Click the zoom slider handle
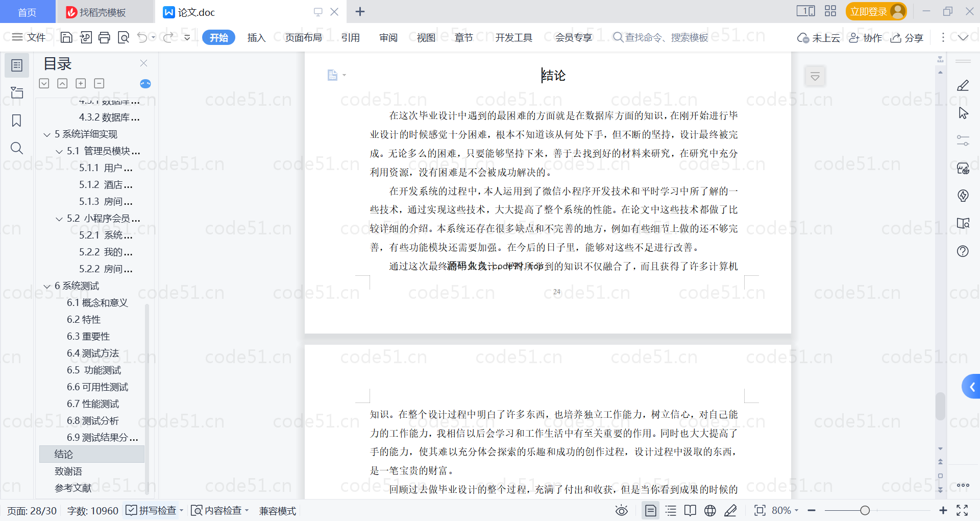This screenshot has width=980, height=521. point(865,510)
